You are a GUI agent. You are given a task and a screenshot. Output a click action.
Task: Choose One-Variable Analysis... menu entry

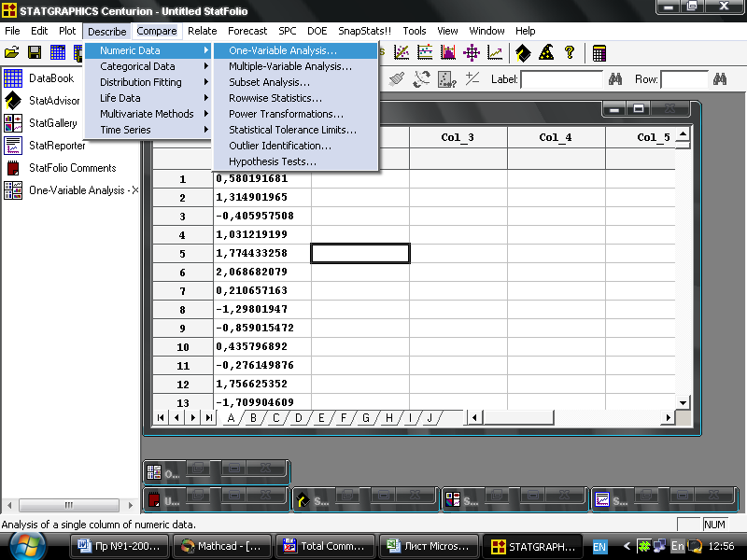click(x=295, y=50)
